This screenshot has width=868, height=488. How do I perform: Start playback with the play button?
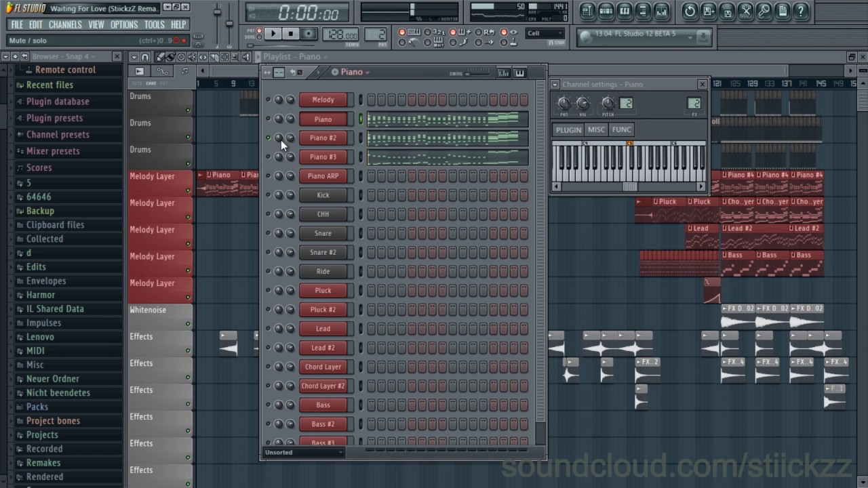pyautogui.click(x=274, y=34)
